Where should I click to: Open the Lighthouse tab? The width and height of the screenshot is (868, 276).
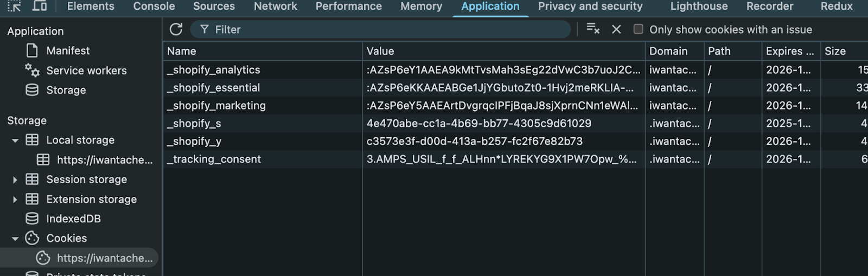click(699, 7)
